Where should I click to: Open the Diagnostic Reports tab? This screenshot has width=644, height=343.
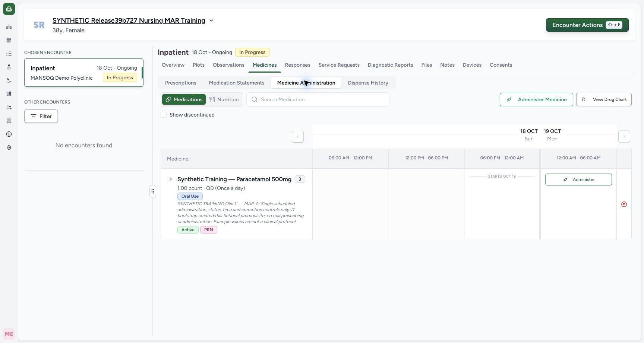pos(390,65)
